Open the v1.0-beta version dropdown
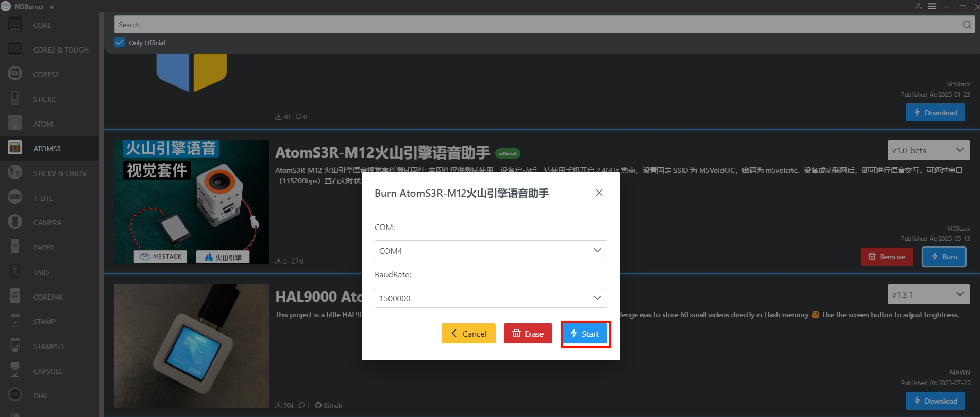Image resolution: width=980 pixels, height=417 pixels. point(928,150)
